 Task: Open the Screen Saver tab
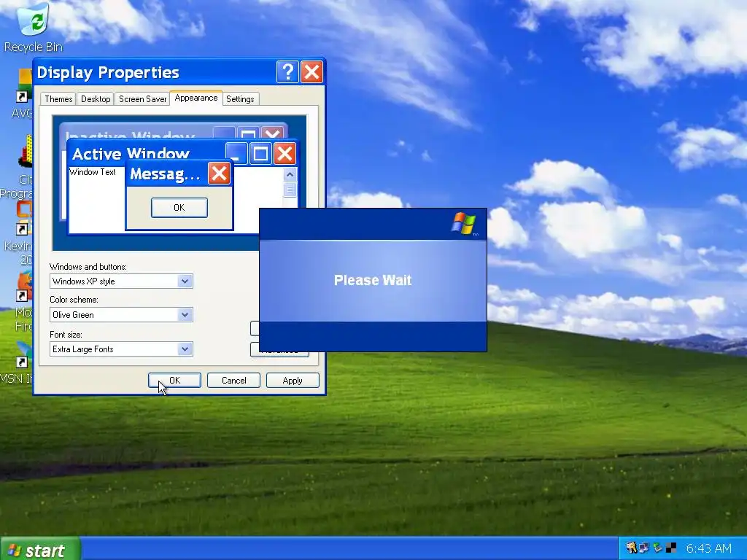coord(142,98)
